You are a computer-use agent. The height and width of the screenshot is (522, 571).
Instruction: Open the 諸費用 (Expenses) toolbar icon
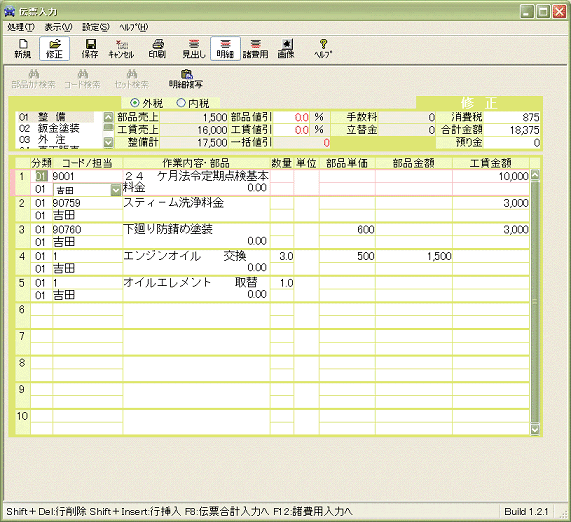tap(255, 48)
